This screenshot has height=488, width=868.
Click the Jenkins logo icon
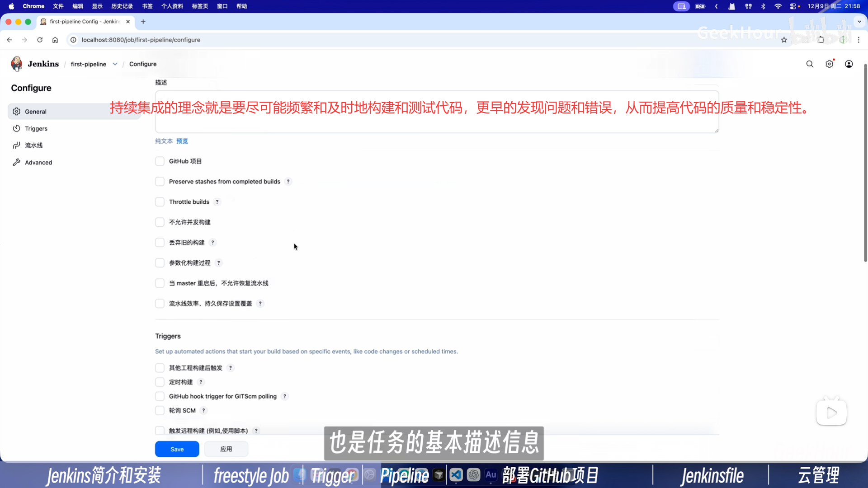point(17,64)
